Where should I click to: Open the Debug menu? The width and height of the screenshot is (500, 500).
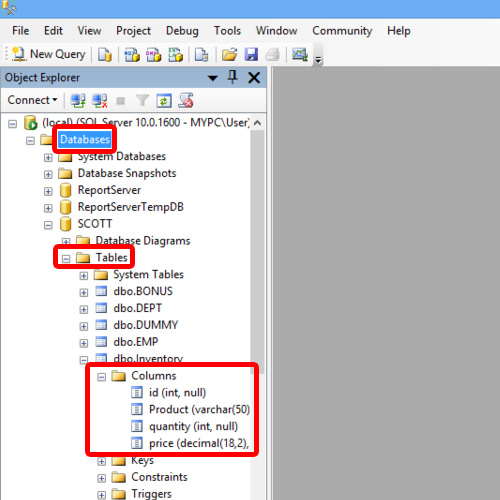(x=182, y=31)
